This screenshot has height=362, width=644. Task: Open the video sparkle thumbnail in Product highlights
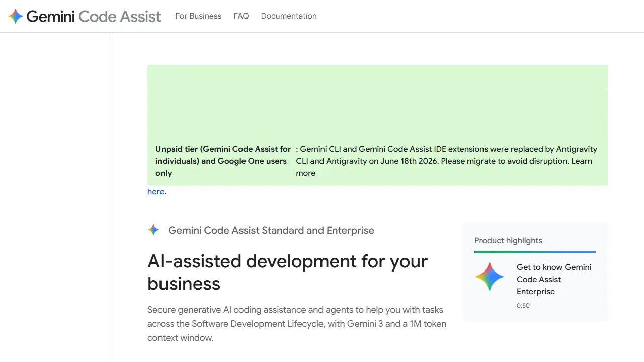[x=490, y=277]
